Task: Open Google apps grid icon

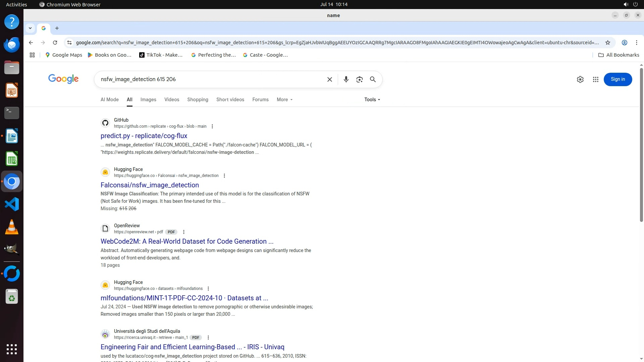Action: 595,79
